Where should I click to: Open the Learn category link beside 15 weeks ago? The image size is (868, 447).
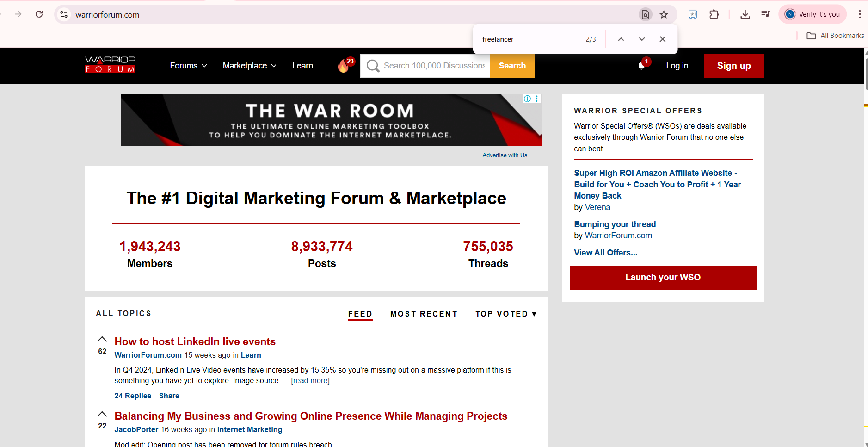251,355
